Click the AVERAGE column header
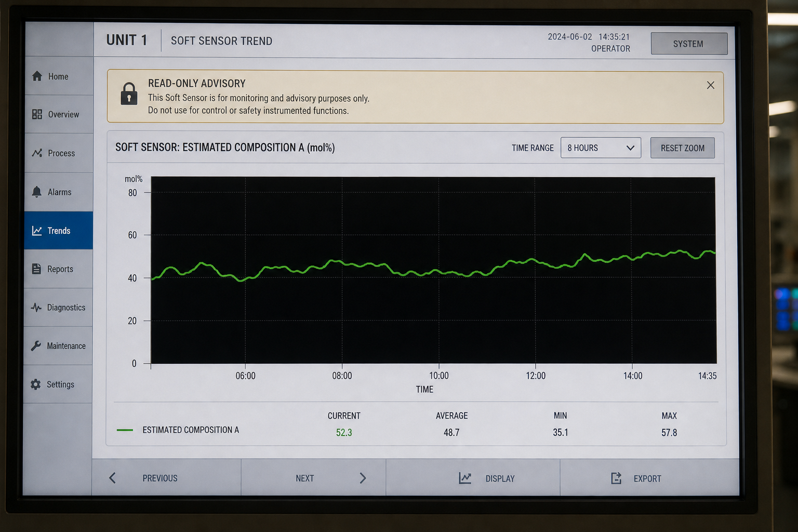The width and height of the screenshot is (798, 532). (x=451, y=416)
